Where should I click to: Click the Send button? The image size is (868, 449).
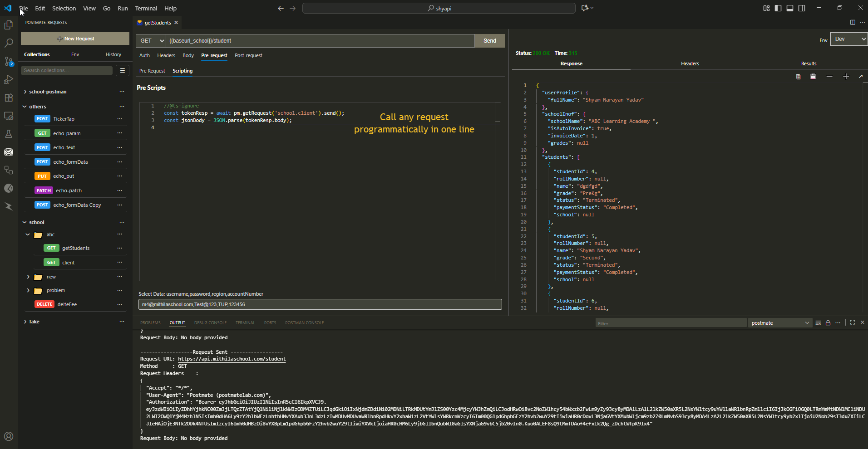(x=489, y=41)
